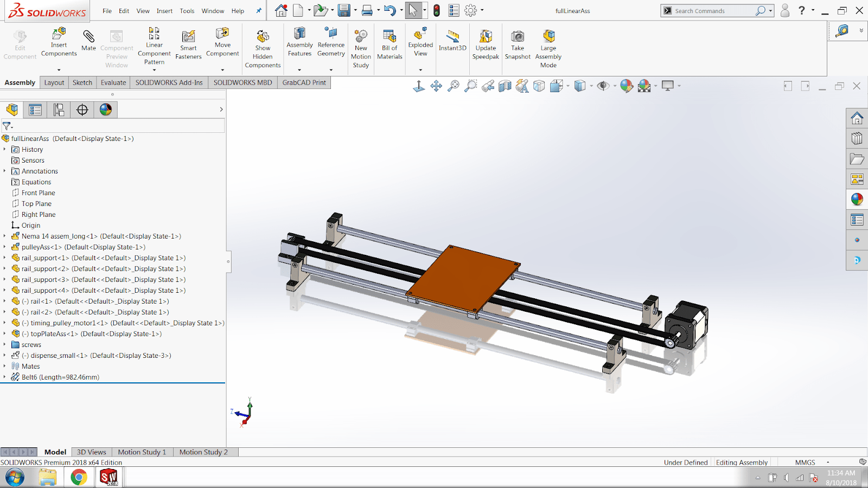Open Exploded View dropdown arrow
Image resolution: width=868 pixels, height=488 pixels.
420,69
